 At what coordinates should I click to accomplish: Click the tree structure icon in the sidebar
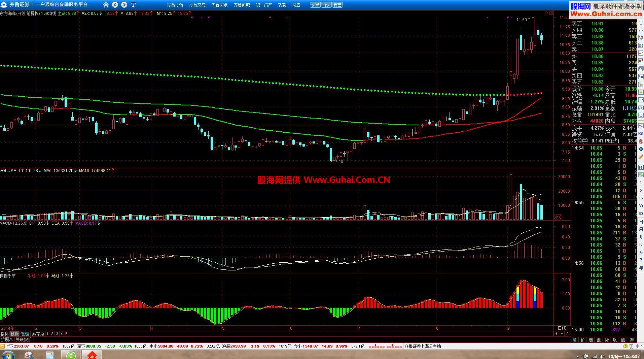(641, 84)
